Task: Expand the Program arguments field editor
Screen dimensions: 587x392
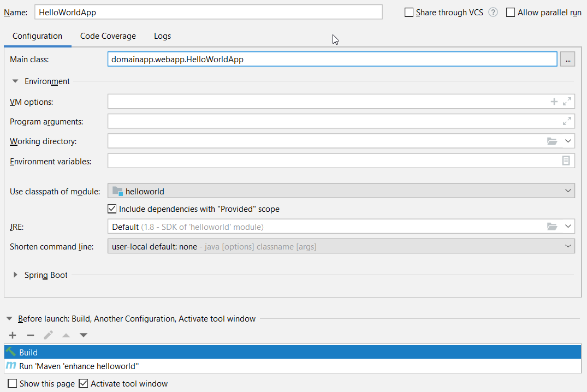Action: 567,121
